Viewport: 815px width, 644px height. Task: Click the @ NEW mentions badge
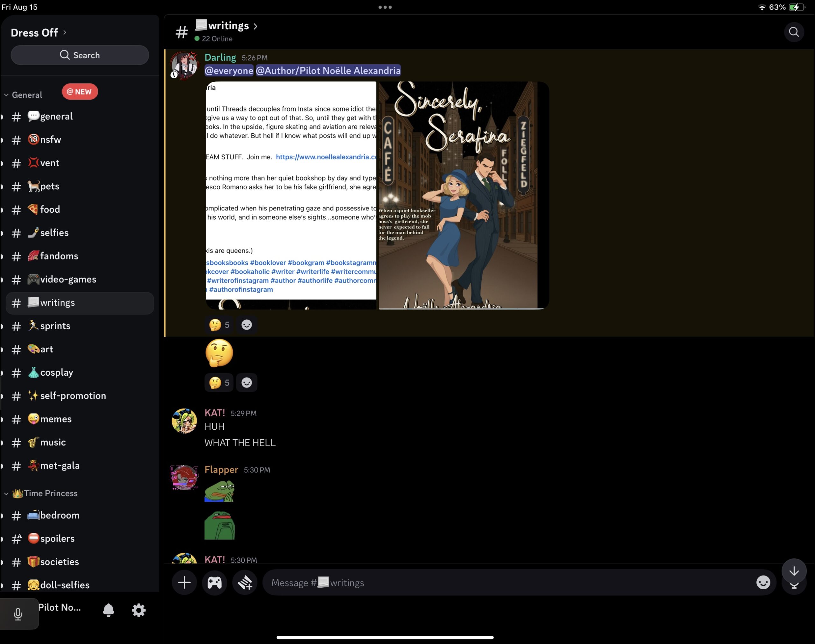(80, 92)
